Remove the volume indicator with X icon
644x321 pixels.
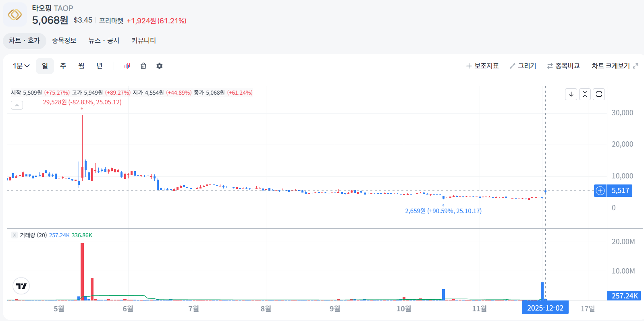point(15,235)
